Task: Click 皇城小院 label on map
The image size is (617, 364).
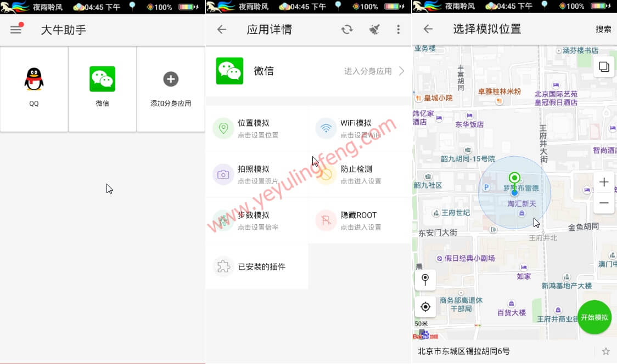Action: click(x=439, y=98)
